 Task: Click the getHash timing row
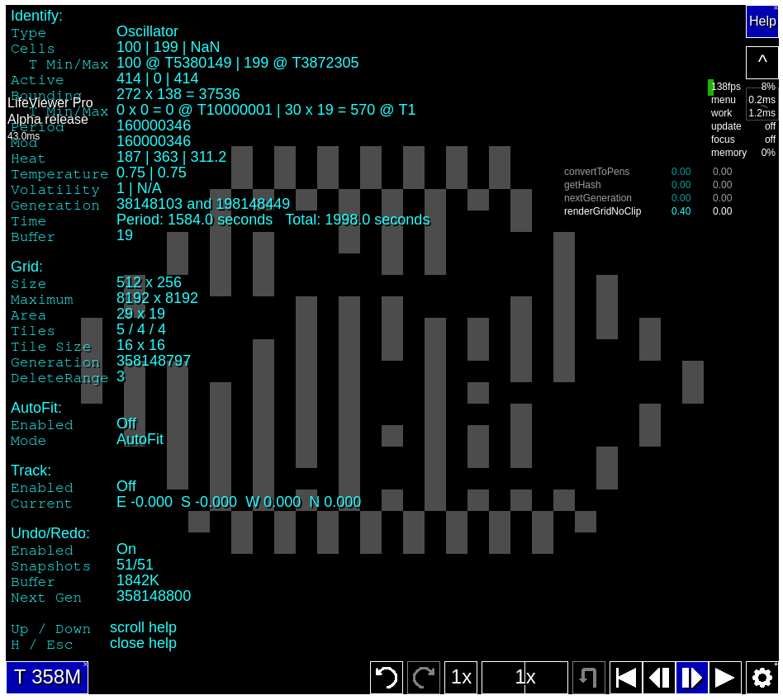[x=648, y=185]
